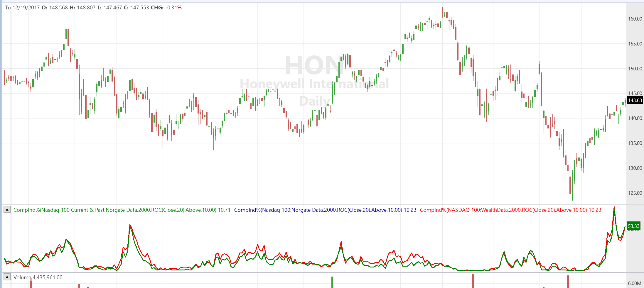Screen dimensions: 644x288
Task: Click the low value 147.467
Action: click(x=112, y=8)
